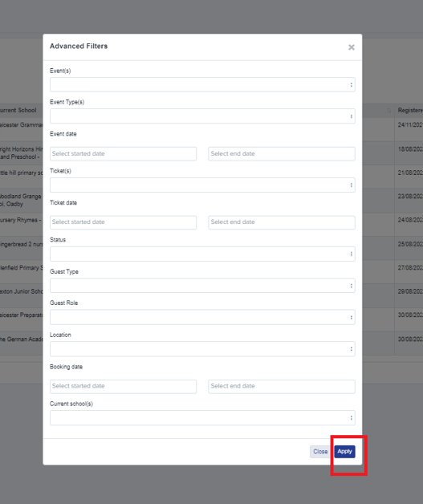Click the dots icon in the Event(s) field
Viewport: 423px width, 504px height.
pyautogui.click(x=351, y=85)
